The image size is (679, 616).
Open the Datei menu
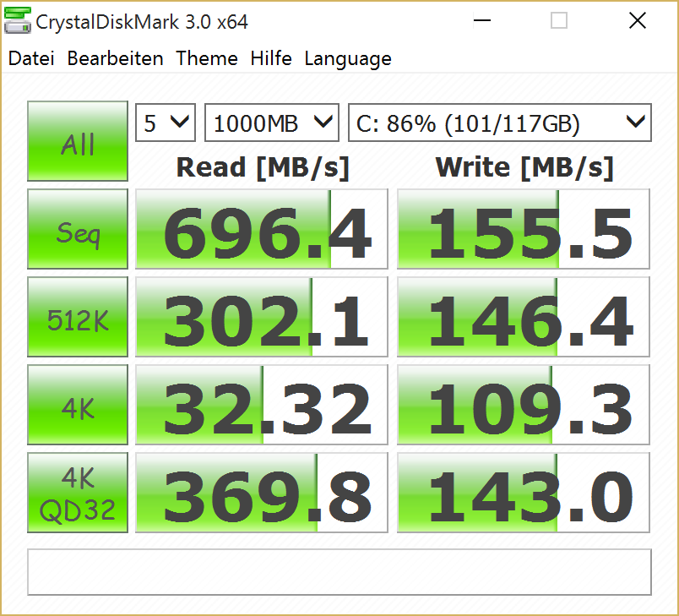click(x=31, y=58)
